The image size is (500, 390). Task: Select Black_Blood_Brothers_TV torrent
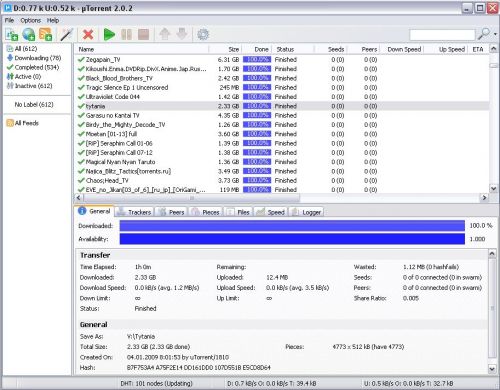tap(282, 78)
